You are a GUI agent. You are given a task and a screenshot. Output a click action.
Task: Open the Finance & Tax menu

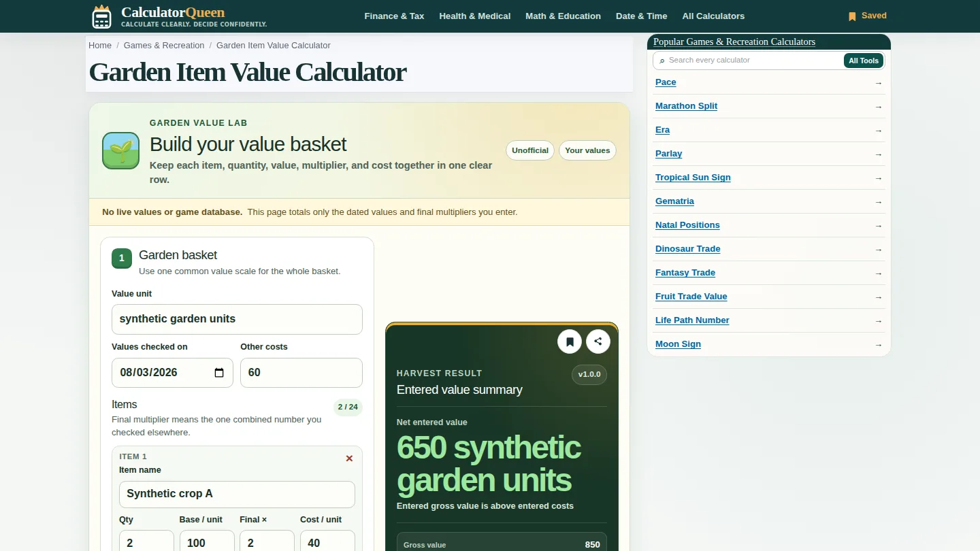tap(394, 16)
